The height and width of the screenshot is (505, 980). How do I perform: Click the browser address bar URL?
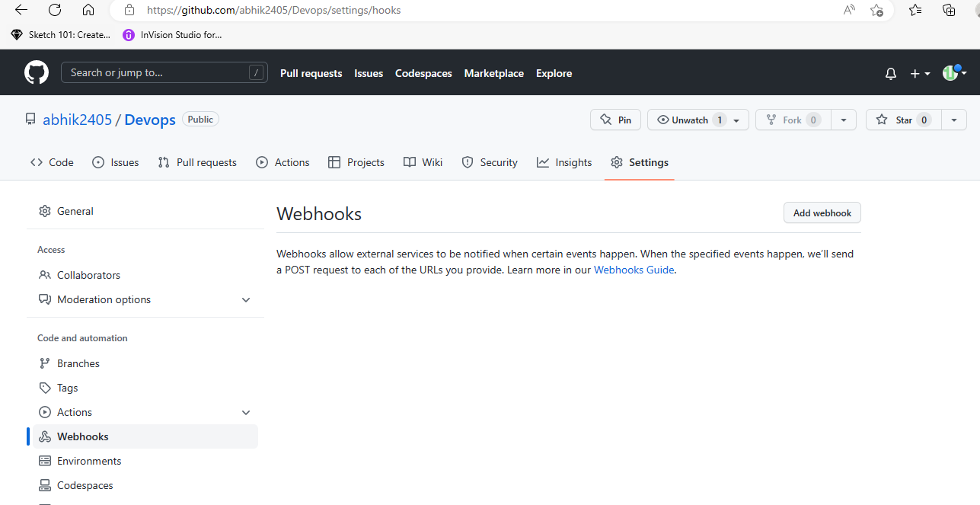tap(273, 10)
